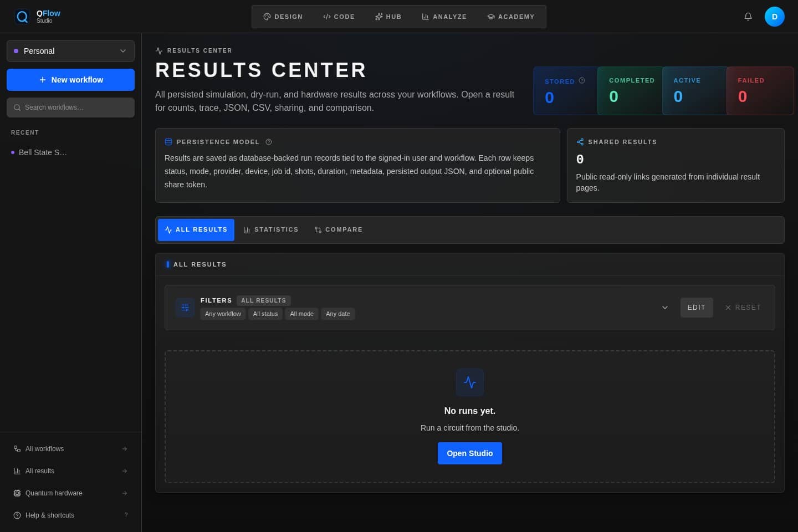Switch to the STATISTICS tab
798x532 pixels.
[x=271, y=230]
